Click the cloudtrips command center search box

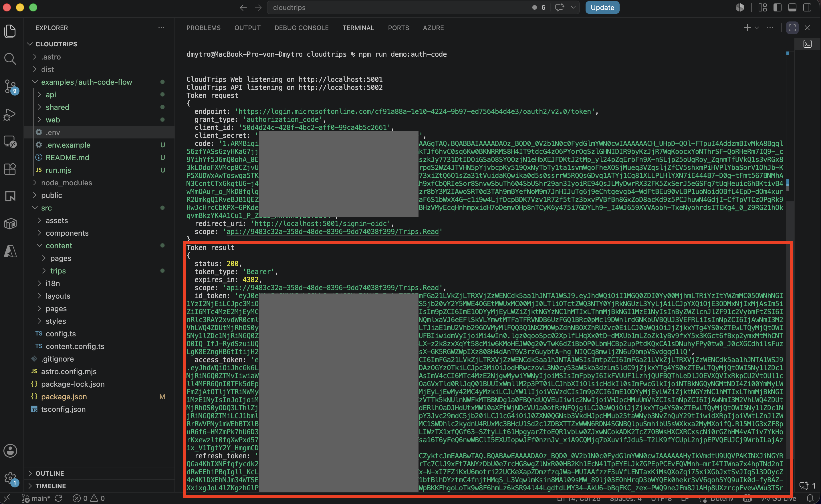point(397,7)
